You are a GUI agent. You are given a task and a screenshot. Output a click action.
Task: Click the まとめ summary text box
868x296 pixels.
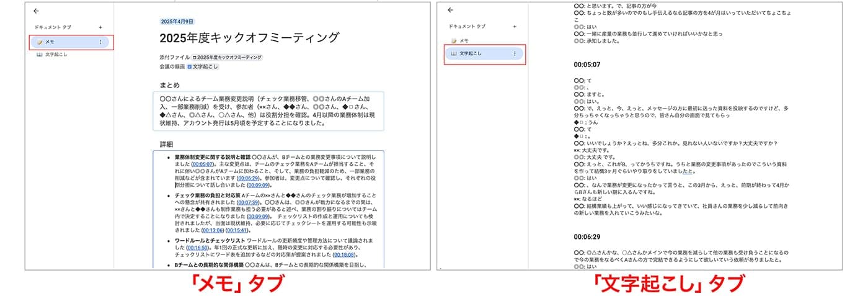(x=268, y=110)
